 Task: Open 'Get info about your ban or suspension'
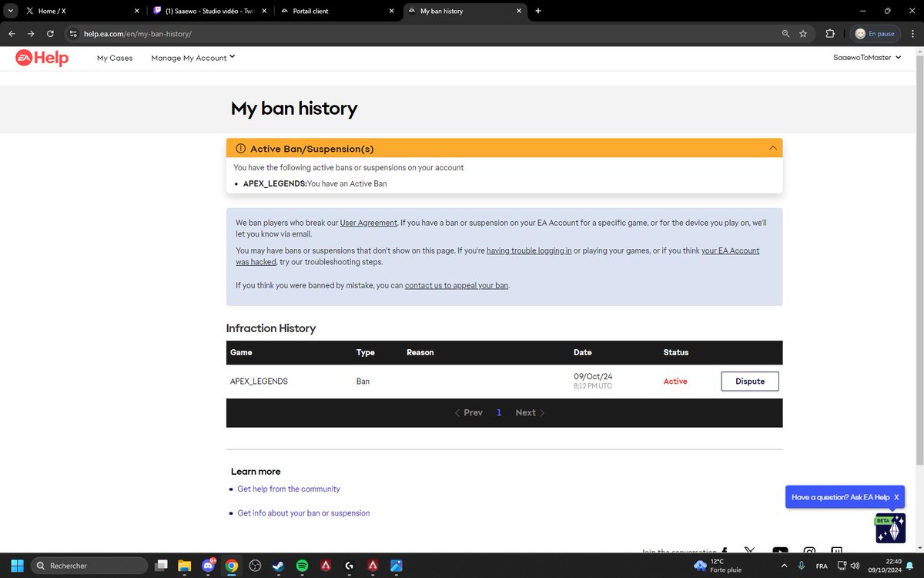303,513
